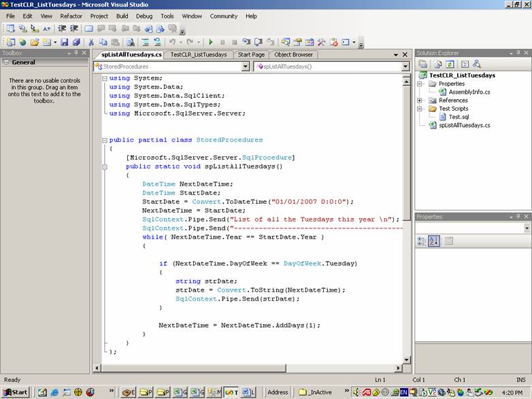Click Refresh icon in Solution Explorer toolbar
Screen dimensions: 532x399
coord(450,64)
